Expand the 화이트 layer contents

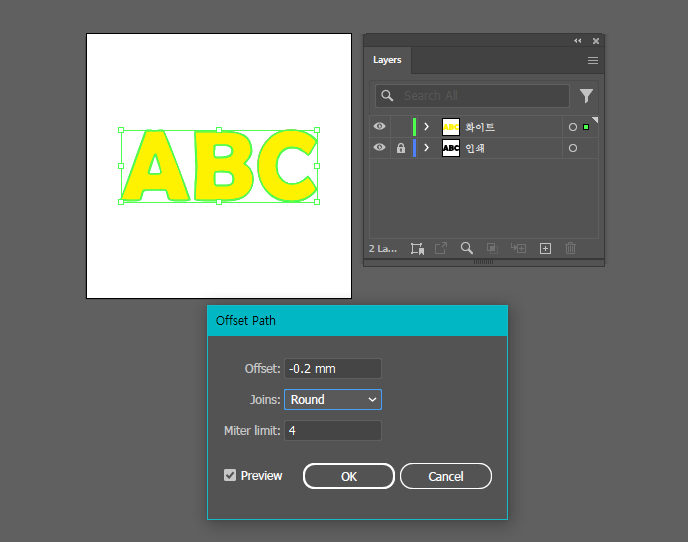[426, 127]
